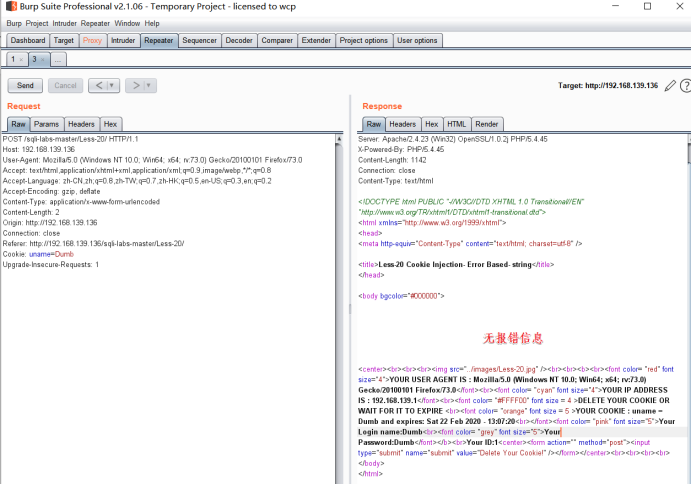Image resolution: width=691 pixels, height=485 pixels.
Task: Switch to the Dashboard tab
Action: point(28,41)
